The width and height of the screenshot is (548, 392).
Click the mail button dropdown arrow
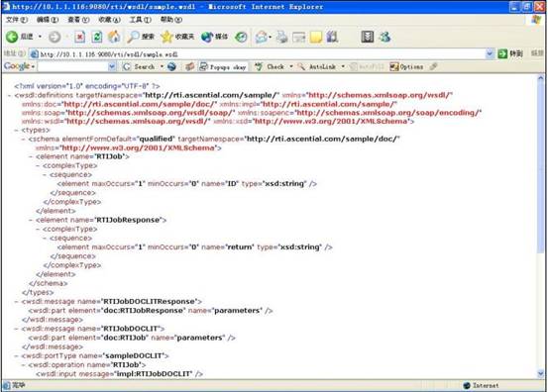click(271, 37)
